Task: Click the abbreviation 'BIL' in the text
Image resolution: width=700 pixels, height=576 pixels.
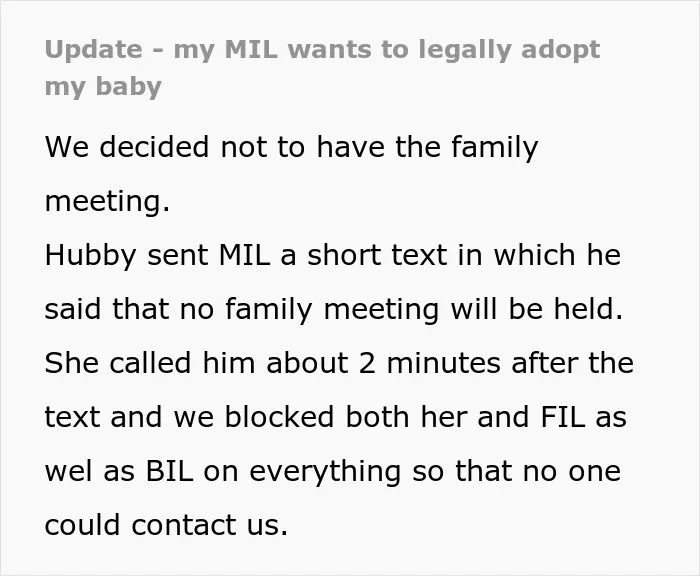Action: (170, 471)
